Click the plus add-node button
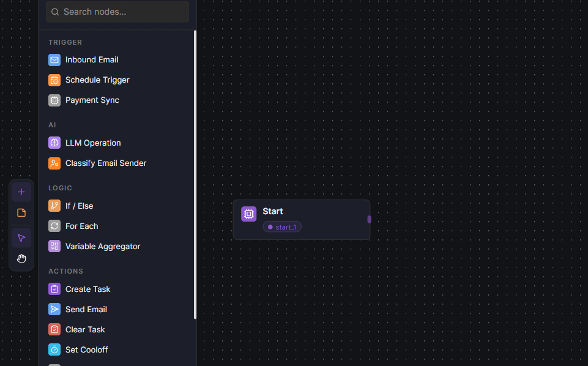 click(x=21, y=192)
